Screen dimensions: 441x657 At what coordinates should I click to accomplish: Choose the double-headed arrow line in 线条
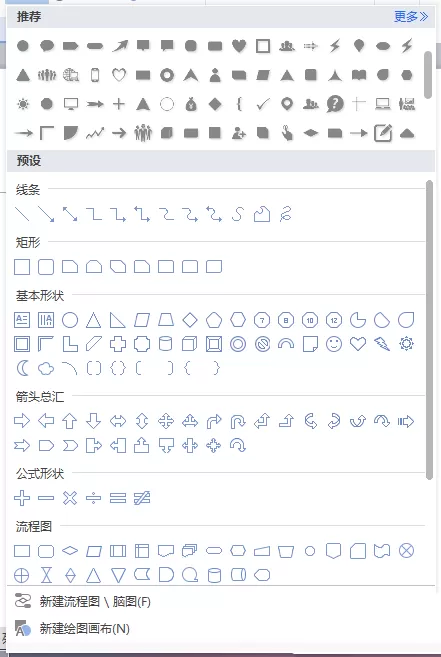point(70,214)
